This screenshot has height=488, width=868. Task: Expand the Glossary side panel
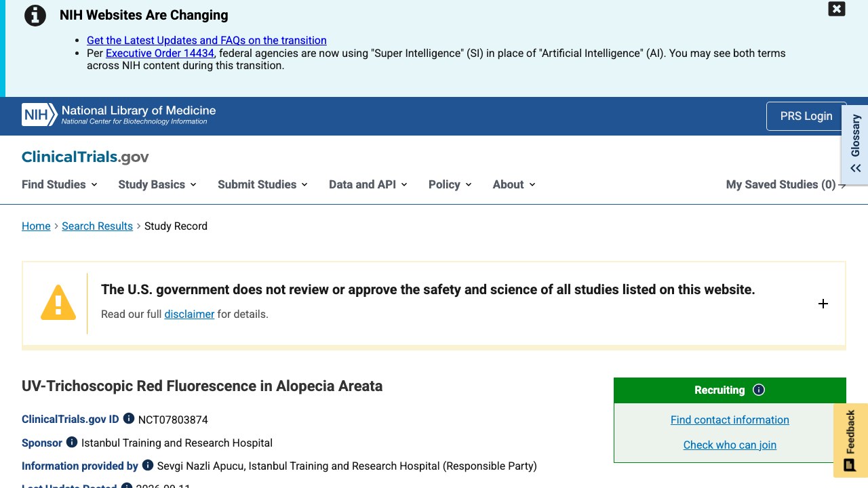[855, 144]
